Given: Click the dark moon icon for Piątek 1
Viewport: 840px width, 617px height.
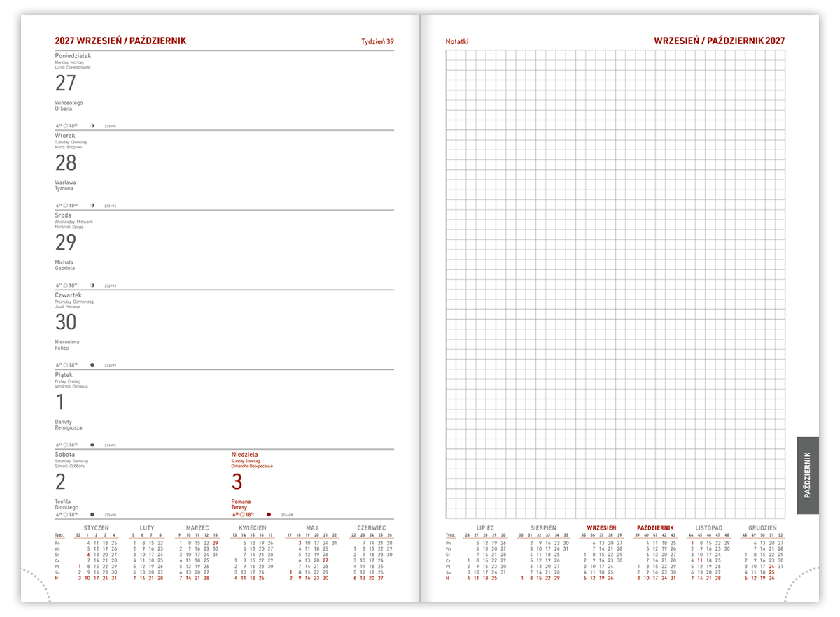Looking at the screenshot, I should pyautogui.click(x=92, y=444).
